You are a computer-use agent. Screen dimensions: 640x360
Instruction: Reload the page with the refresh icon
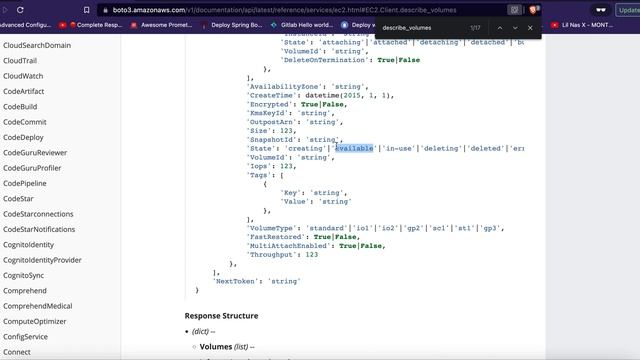pos(20,10)
